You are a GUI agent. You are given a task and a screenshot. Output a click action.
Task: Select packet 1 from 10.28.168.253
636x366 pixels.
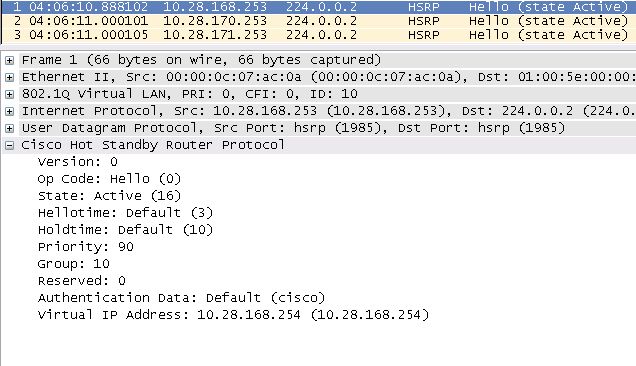(x=319, y=7)
